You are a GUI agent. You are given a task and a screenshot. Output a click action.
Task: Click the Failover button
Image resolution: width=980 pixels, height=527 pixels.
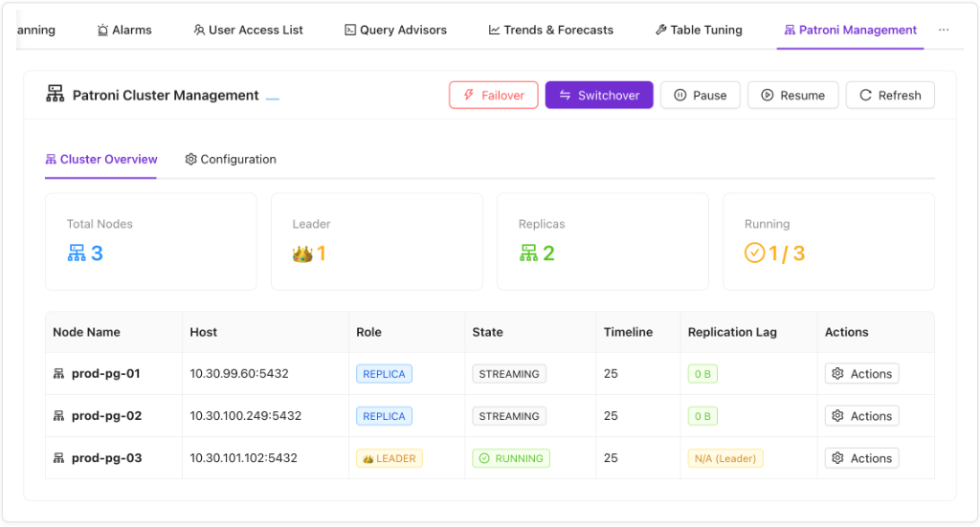pyautogui.click(x=493, y=95)
